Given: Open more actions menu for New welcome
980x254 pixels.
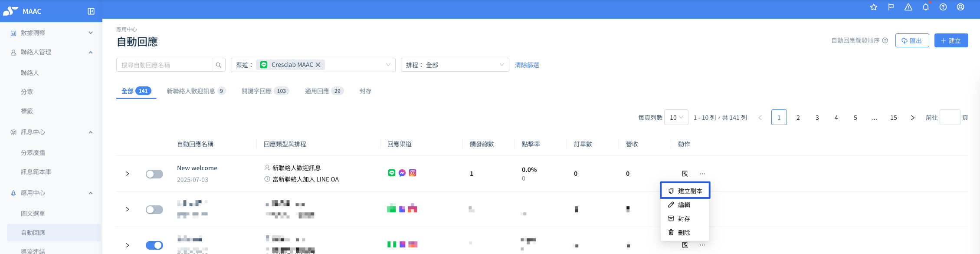Looking at the screenshot, I should [702, 174].
